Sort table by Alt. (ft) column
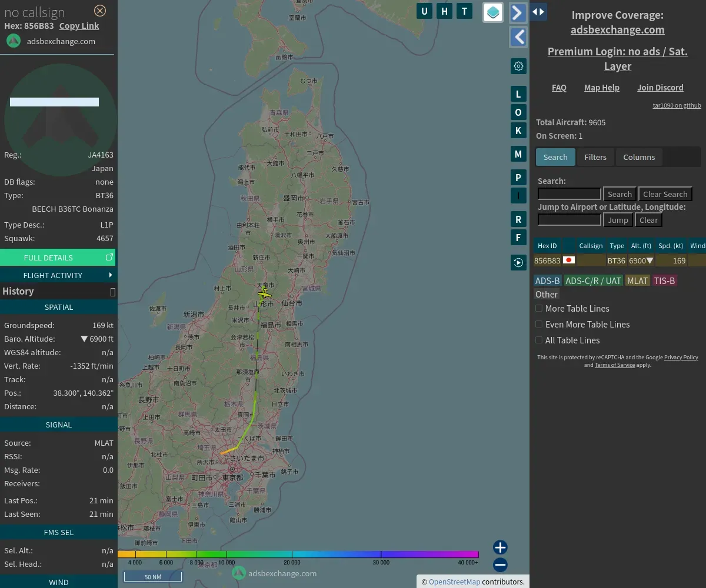 [641, 246]
